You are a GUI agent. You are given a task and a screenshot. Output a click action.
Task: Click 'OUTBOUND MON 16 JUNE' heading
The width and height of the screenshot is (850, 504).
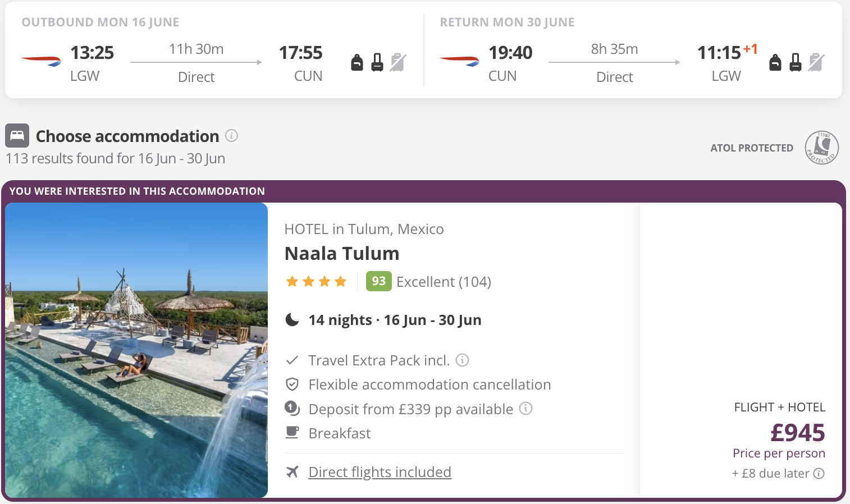click(100, 22)
